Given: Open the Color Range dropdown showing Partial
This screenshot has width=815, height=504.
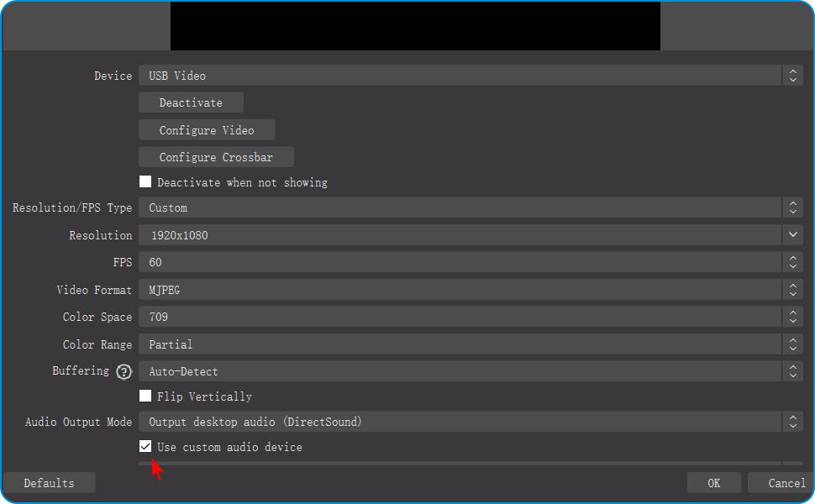Looking at the screenshot, I should point(471,344).
